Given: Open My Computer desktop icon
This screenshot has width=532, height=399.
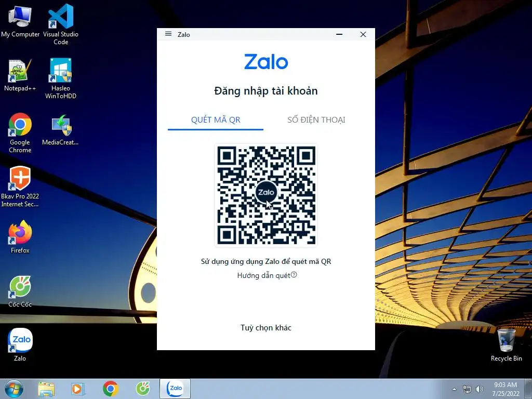Looking at the screenshot, I should coord(20,21).
